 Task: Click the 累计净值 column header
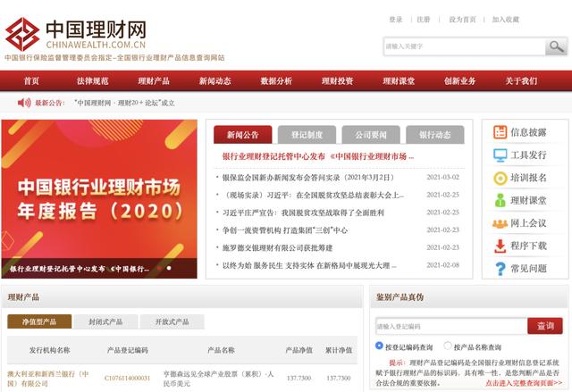pyautogui.click(x=339, y=350)
